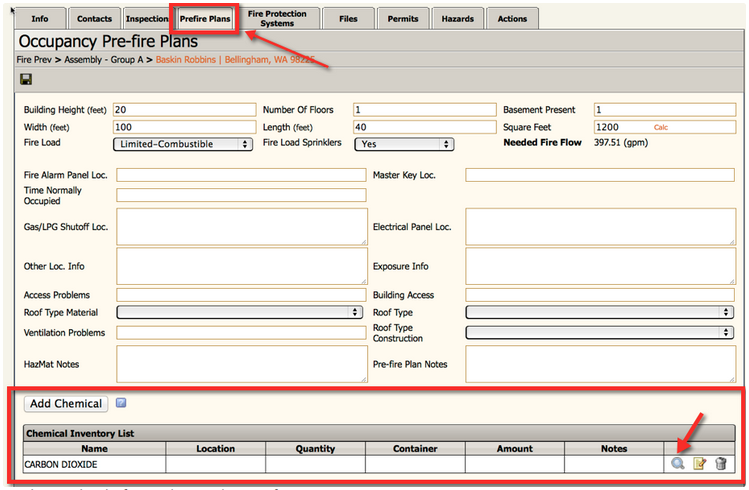Click the 397.51 (gpm) fire flow value
749x490 pixels.
621,142
